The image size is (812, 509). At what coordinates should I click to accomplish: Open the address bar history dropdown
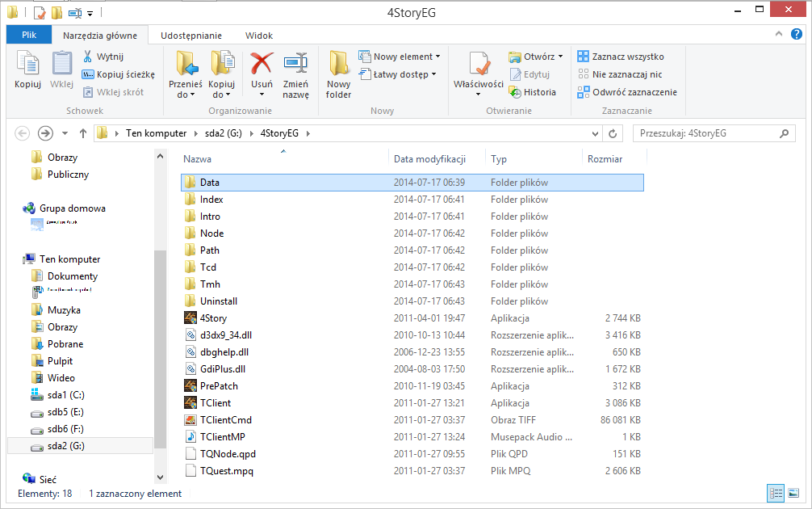pos(595,134)
